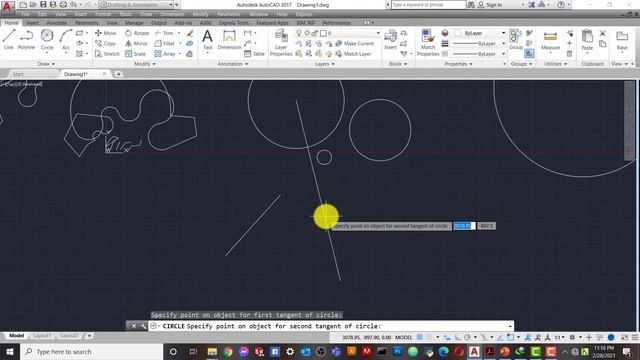This screenshot has width=640, height=360.
Task: Switch to the Insert ribbon tab
Action: pos(32,22)
